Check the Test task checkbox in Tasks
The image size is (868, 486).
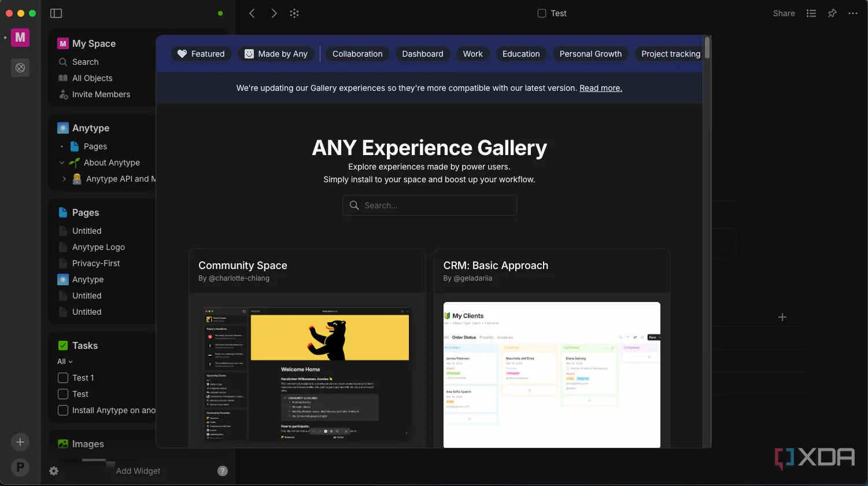click(x=63, y=394)
